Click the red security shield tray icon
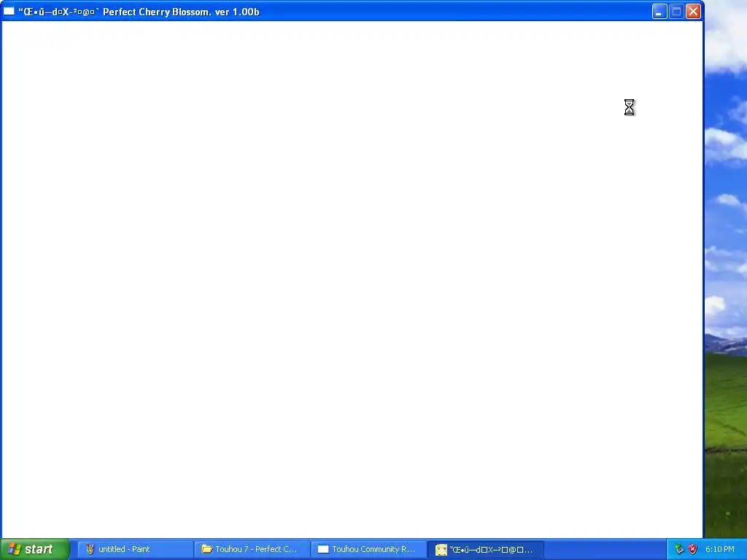The height and width of the screenshot is (560, 747). click(x=693, y=549)
